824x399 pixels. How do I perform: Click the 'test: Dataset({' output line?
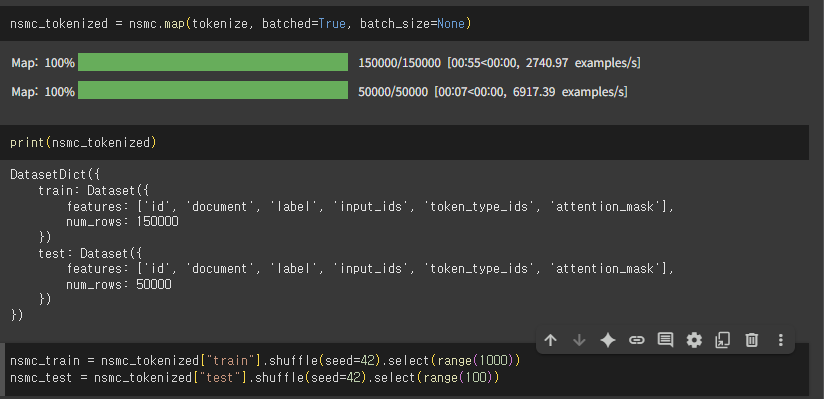pyautogui.click(x=90, y=253)
